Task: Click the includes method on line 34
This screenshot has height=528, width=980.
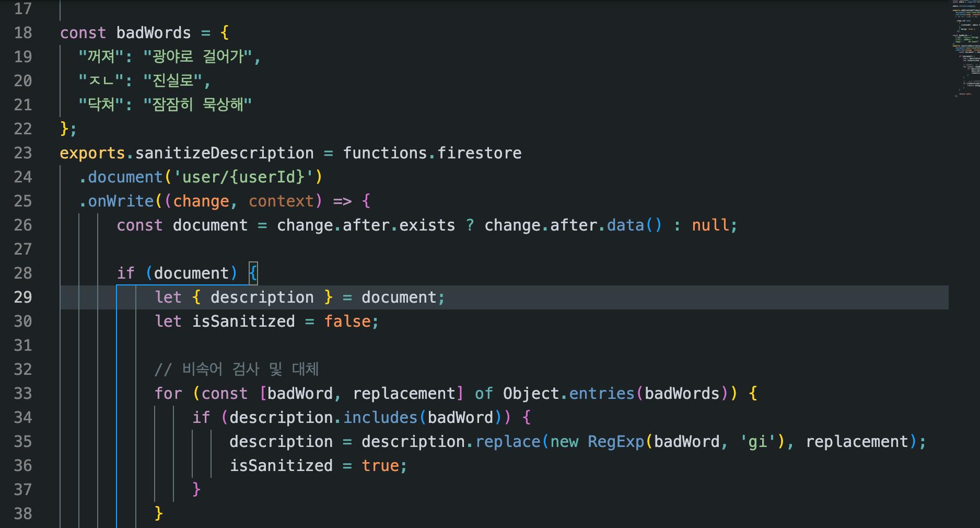Action: point(380,417)
